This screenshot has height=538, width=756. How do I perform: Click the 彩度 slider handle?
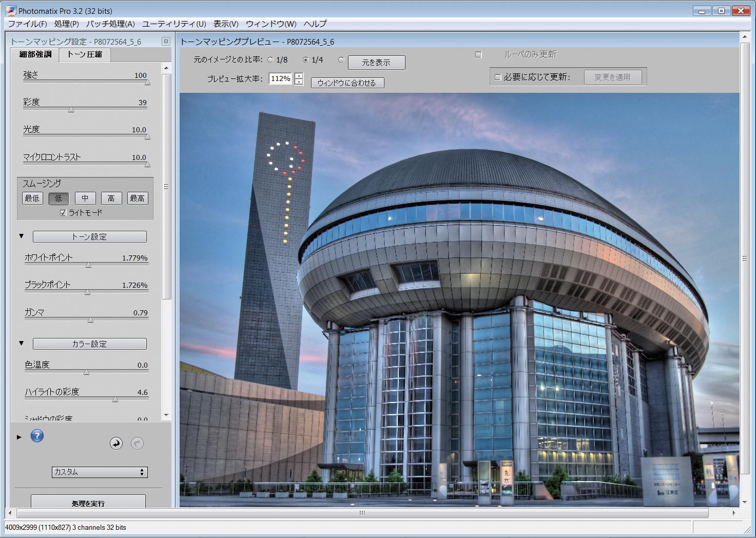(71, 109)
